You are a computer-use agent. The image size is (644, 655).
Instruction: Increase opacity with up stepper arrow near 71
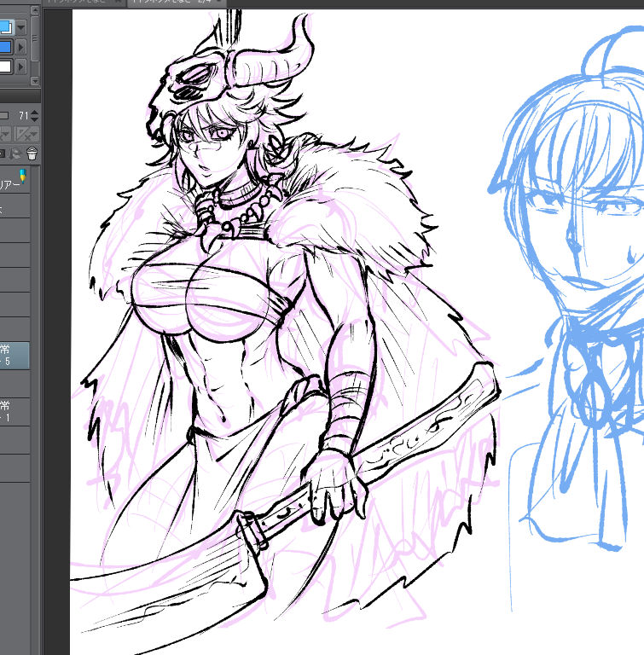(35, 113)
